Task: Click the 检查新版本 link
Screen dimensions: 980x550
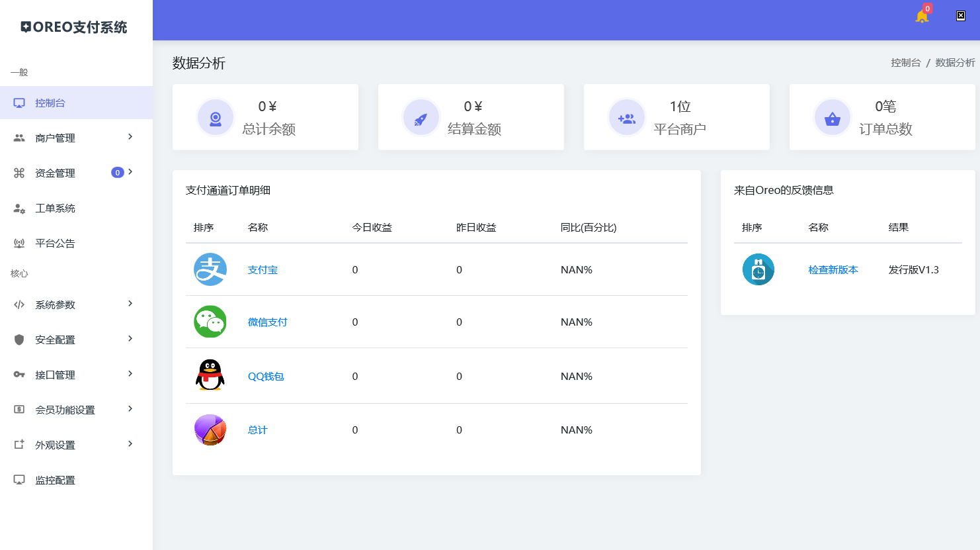Action: tap(834, 269)
